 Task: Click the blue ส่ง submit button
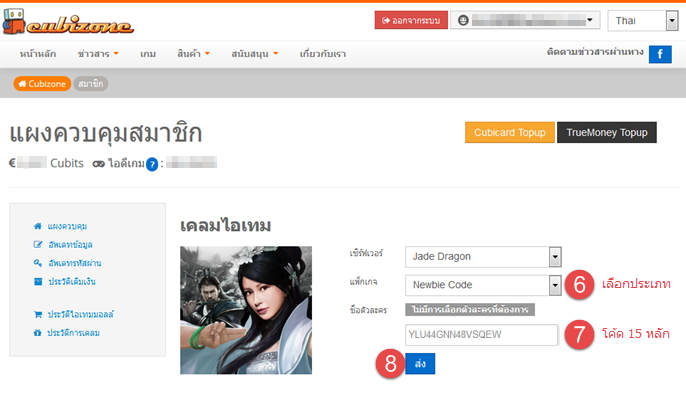pyautogui.click(x=420, y=364)
